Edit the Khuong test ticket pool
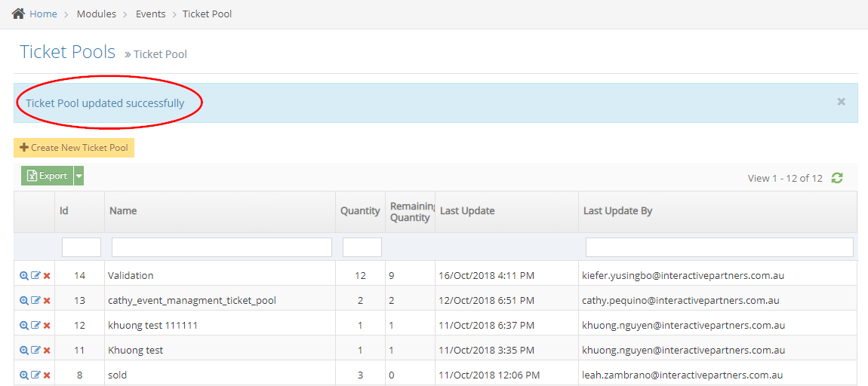The image size is (868, 386). (x=35, y=351)
